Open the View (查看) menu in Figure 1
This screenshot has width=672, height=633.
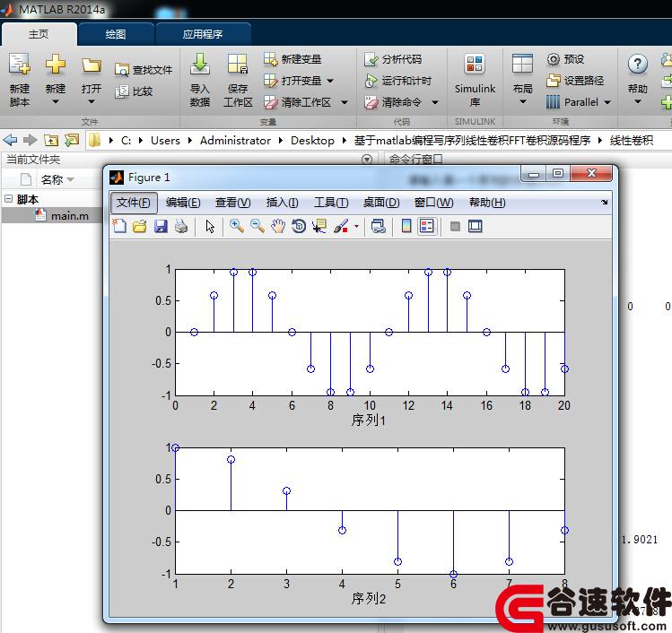(232, 202)
